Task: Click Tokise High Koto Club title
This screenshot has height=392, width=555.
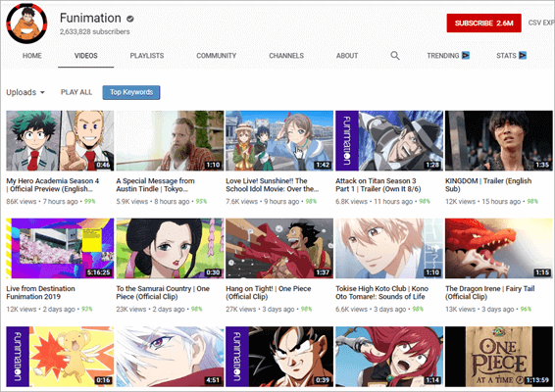Action: click(381, 293)
